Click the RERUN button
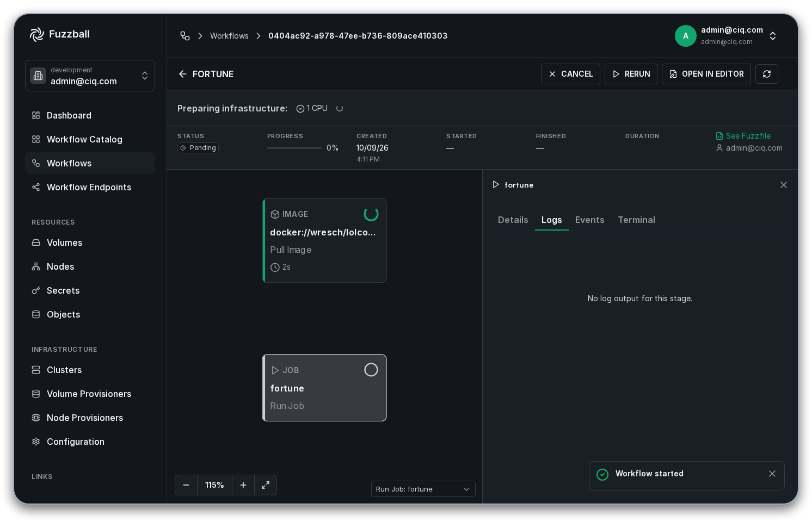 click(631, 74)
